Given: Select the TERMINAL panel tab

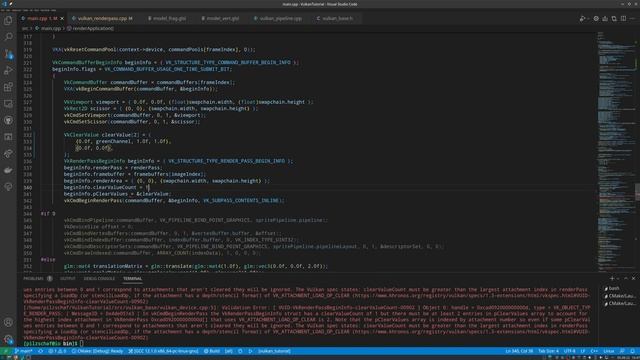Looking at the screenshot, I should (133, 278).
